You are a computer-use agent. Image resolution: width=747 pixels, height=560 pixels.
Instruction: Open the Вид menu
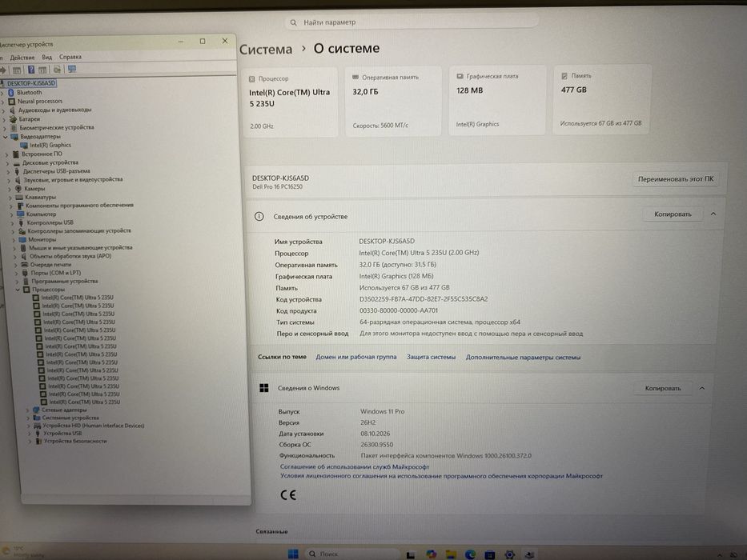(46, 57)
